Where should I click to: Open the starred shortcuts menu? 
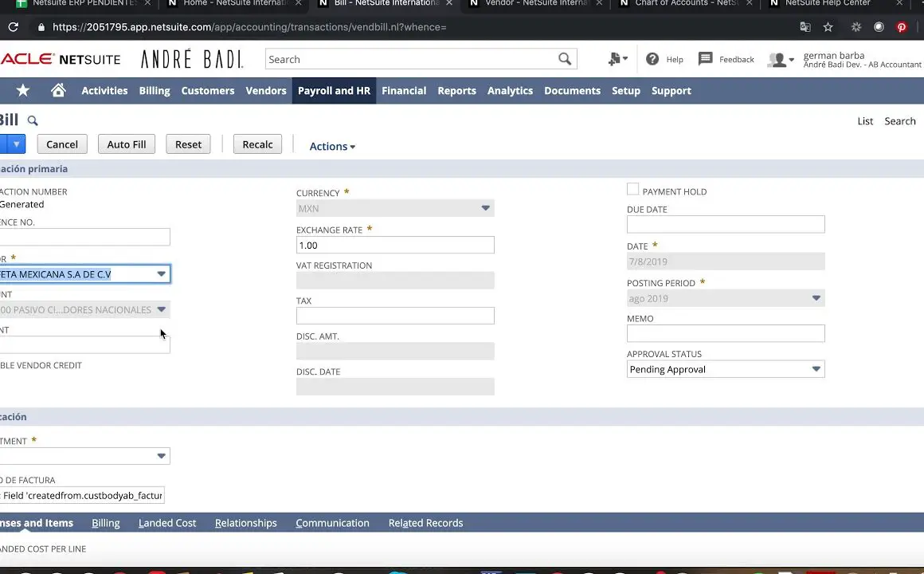pyautogui.click(x=23, y=91)
